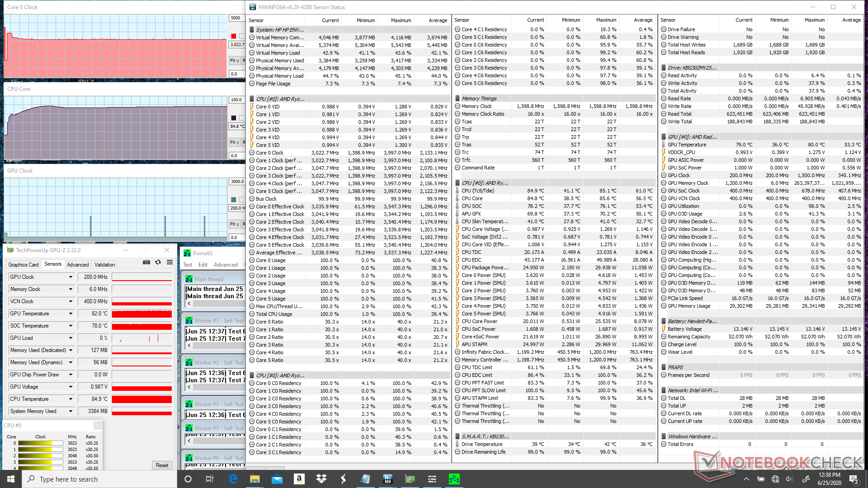Click the GPU-Z refresh icon
This screenshot has height=488, width=868.
158,262
